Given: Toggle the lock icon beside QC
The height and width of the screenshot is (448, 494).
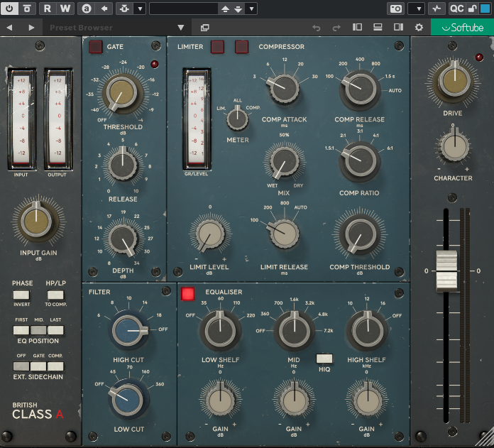Looking at the screenshot, I should point(472,9).
